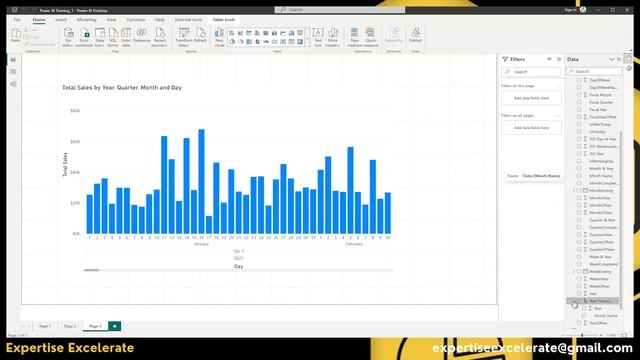Screen dimensions: 640x360
Task: Switch to the Optimize ribbon tab
Action: [x=136, y=20]
